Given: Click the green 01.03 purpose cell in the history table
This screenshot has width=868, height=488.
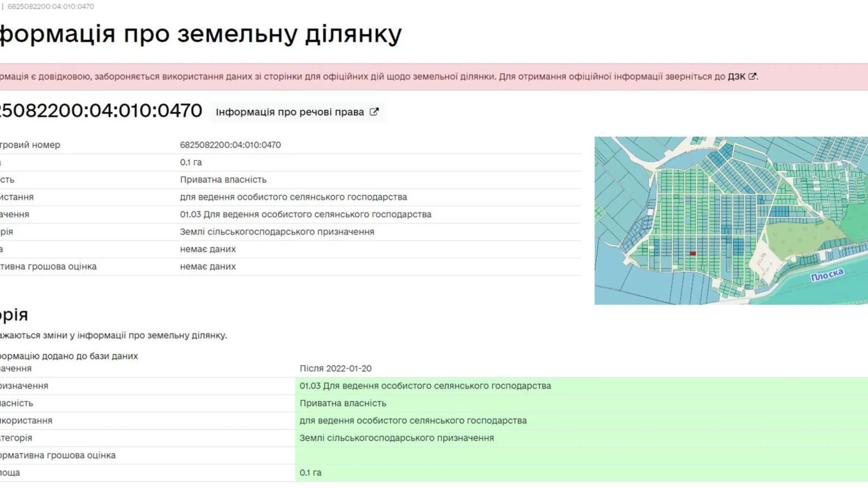Looking at the screenshot, I should pos(425,386).
